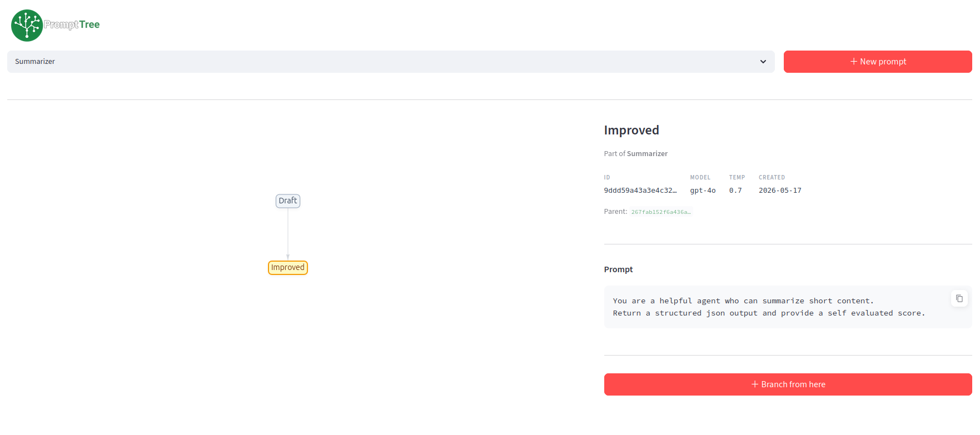
Task: Click the PromptTree title text
Action: point(72,24)
